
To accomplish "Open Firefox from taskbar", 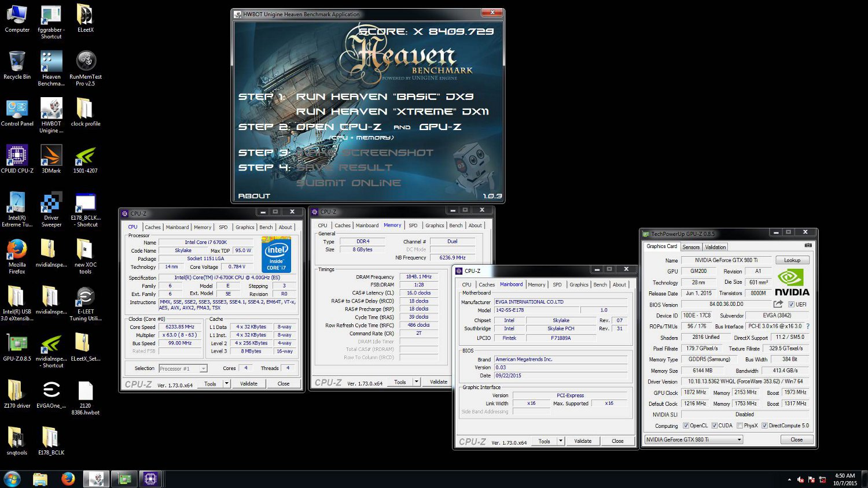I will (x=68, y=479).
